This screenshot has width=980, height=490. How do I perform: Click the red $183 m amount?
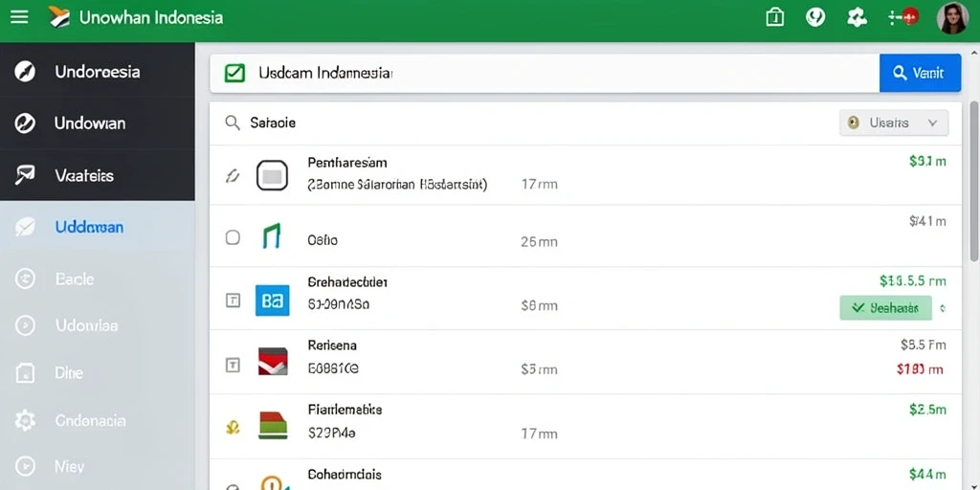920,369
